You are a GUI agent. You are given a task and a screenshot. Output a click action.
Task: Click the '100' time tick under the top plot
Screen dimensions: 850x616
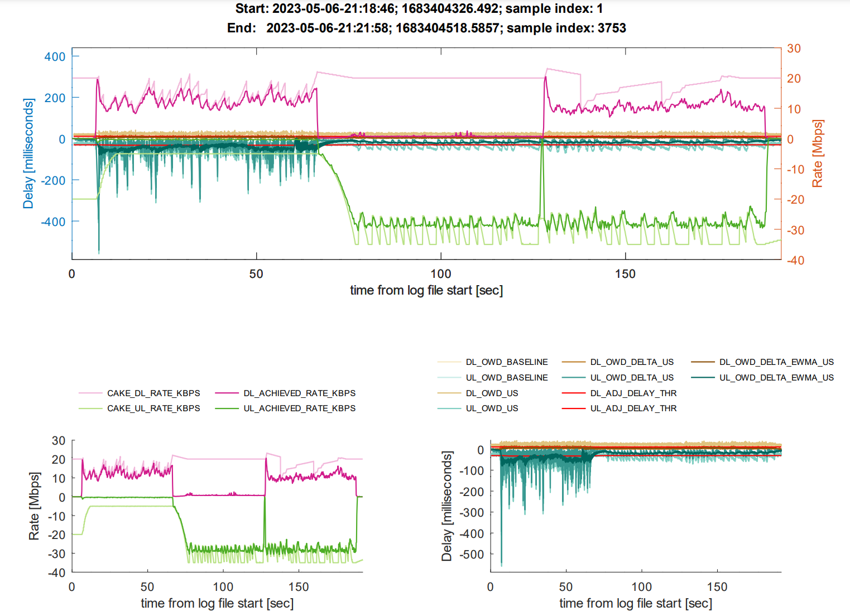(x=441, y=274)
